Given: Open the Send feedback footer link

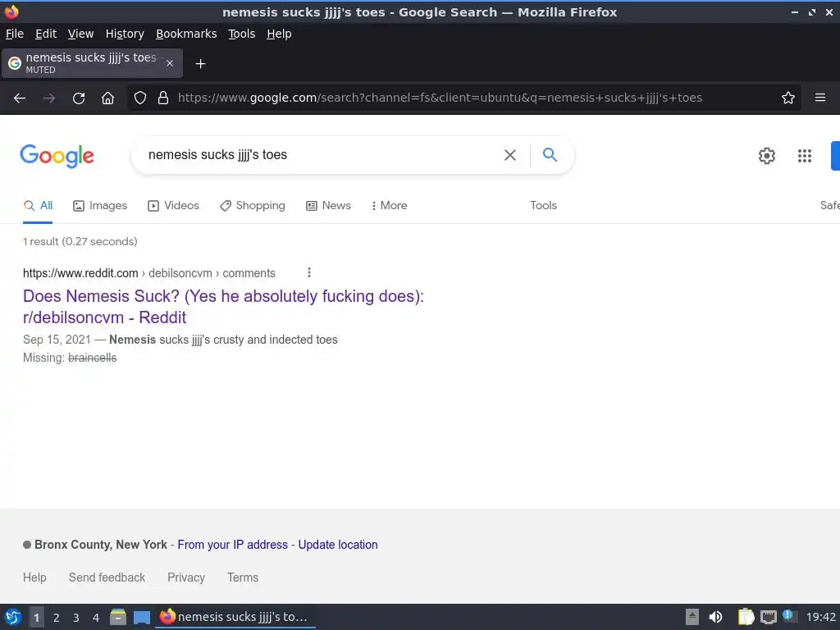Looking at the screenshot, I should pos(107,577).
